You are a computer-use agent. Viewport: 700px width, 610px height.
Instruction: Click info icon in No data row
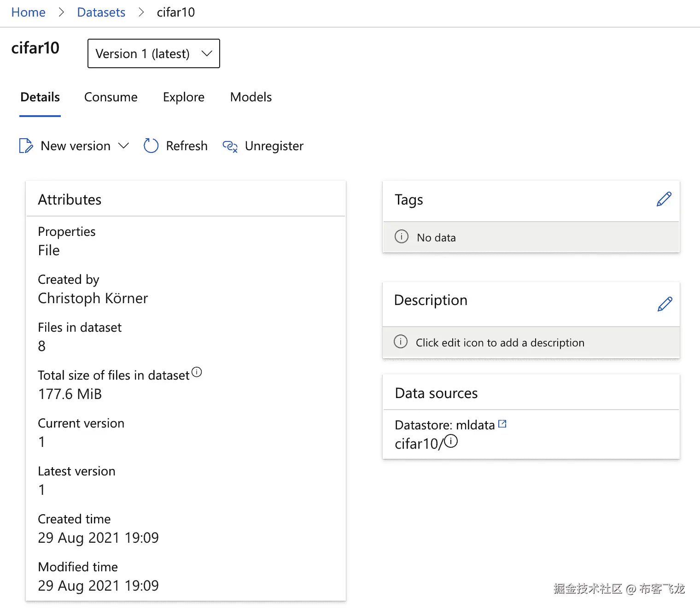(x=402, y=237)
